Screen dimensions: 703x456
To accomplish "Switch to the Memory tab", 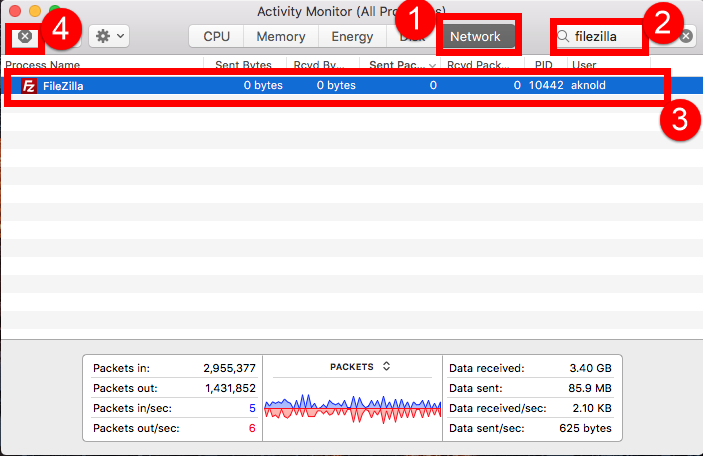I will (x=280, y=36).
